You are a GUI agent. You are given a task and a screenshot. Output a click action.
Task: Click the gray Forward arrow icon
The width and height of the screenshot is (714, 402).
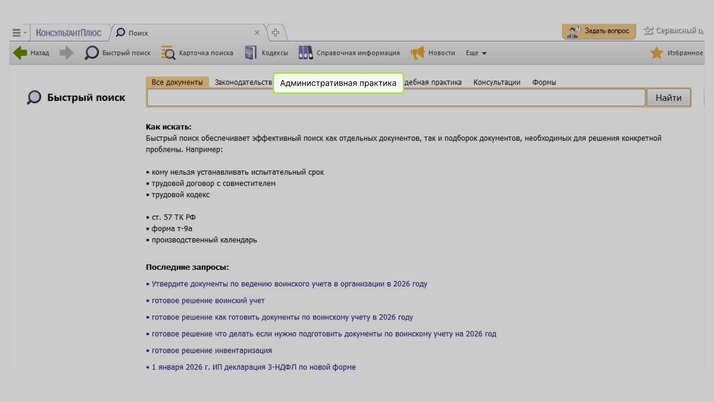[x=66, y=53]
